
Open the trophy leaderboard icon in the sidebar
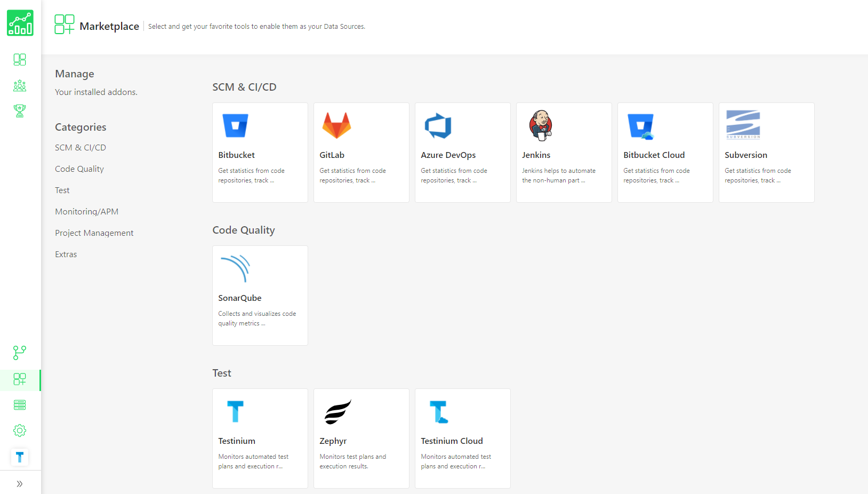click(x=20, y=111)
